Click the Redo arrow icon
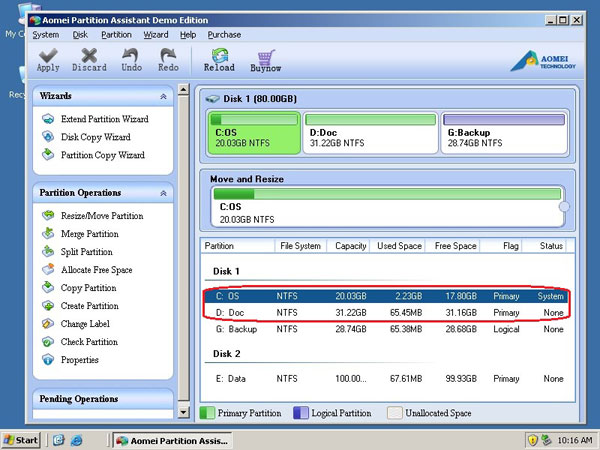 tap(168, 55)
